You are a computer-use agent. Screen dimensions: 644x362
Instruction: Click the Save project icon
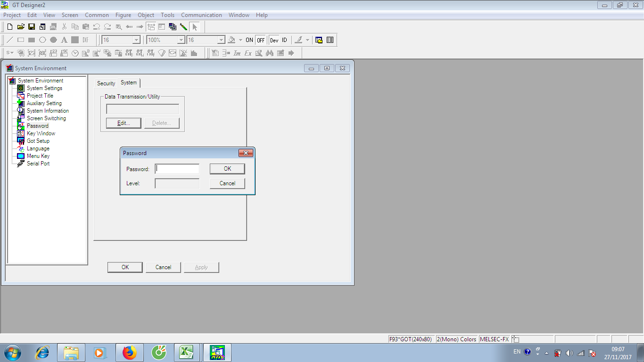[x=32, y=27]
